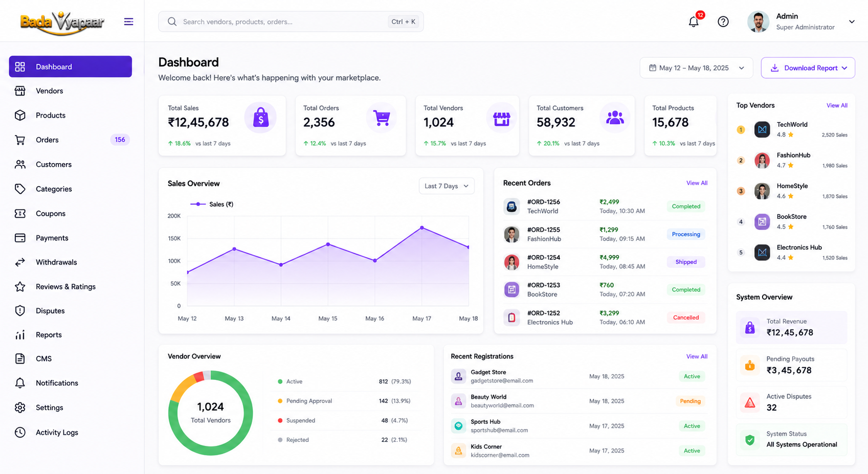The height and width of the screenshot is (474, 868).
Task: Open the May 12 – May 18 date range dropdown
Action: (x=696, y=68)
